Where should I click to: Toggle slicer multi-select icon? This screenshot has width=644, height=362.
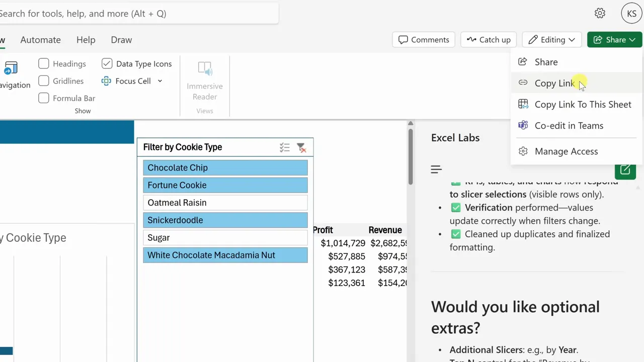coord(285,147)
